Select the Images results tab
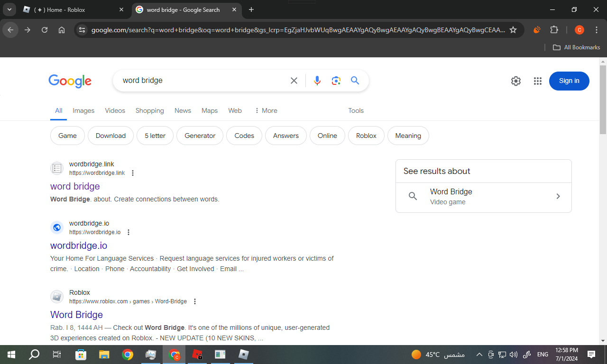The width and height of the screenshot is (607, 364). (x=83, y=110)
